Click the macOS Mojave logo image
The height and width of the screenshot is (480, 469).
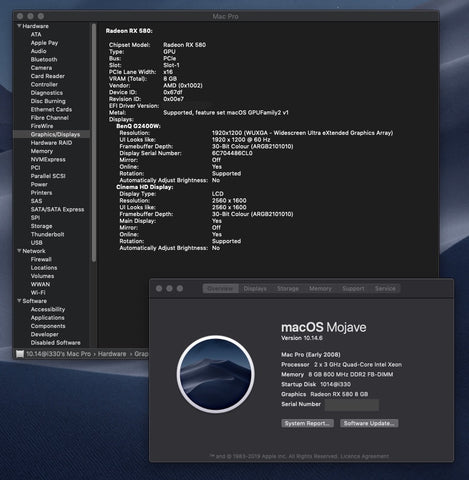click(x=216, y=374)
